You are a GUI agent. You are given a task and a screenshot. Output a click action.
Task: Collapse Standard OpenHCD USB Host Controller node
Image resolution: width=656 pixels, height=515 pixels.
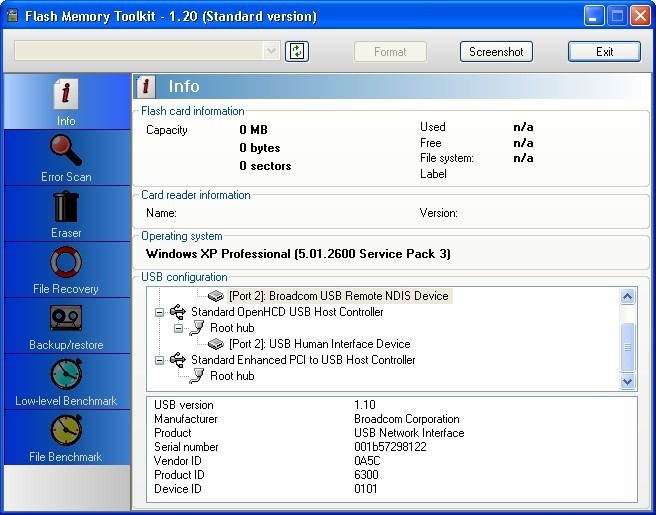coord(159,312)
